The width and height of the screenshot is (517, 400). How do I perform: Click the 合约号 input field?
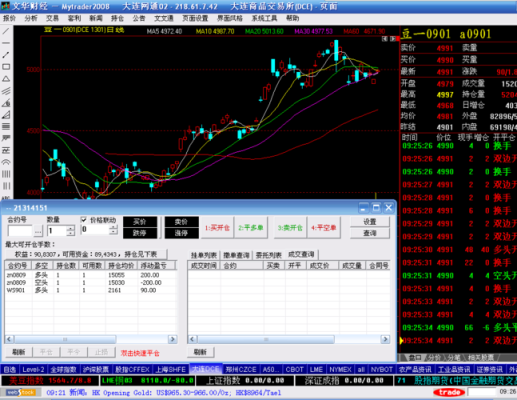[x=20, y=231]
